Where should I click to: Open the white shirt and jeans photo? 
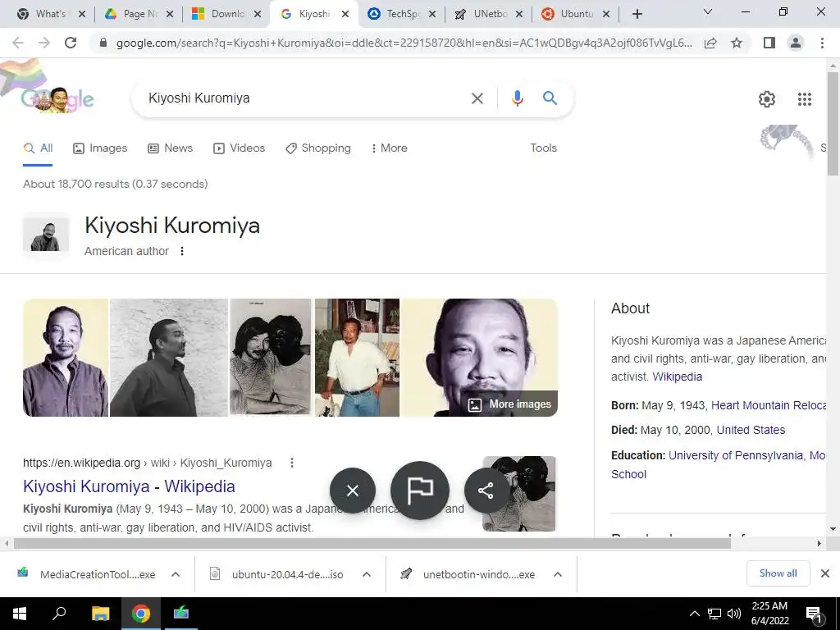point(358,358)
